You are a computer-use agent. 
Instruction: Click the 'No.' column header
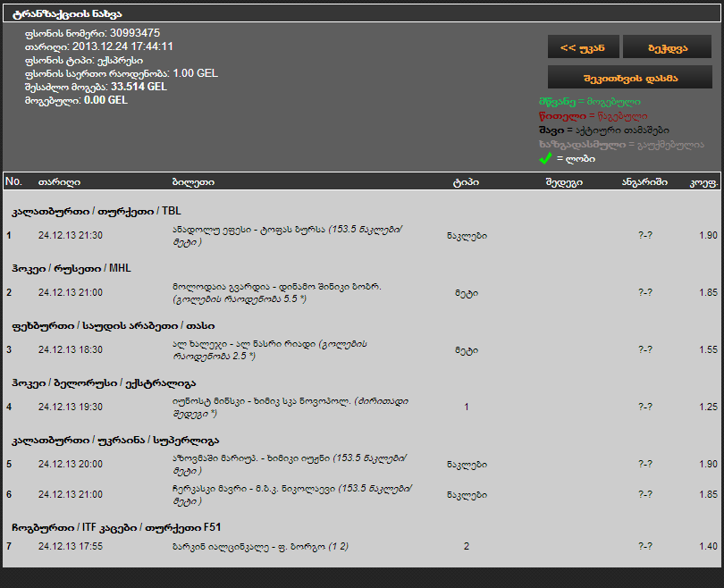point(13,181)
